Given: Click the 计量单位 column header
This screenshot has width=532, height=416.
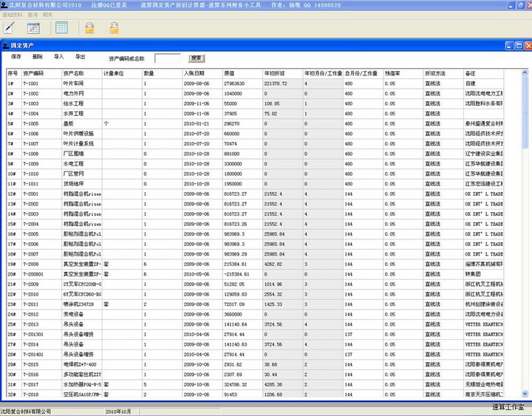Looking at the screenshot, I should point(122,73).
